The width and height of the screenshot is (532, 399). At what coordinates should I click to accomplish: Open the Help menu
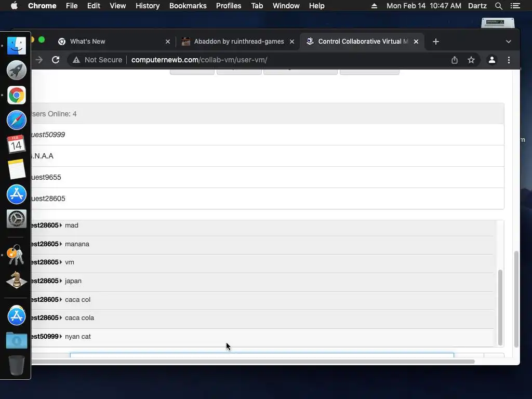coord(316,6)
